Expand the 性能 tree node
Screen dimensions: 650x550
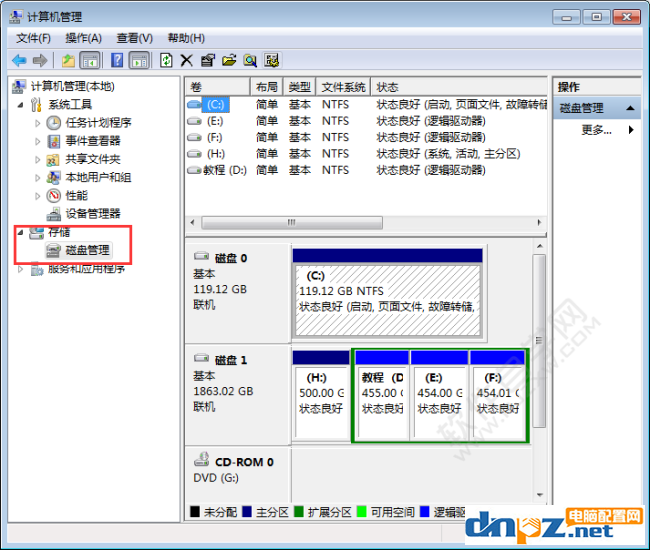pos(37,196)
